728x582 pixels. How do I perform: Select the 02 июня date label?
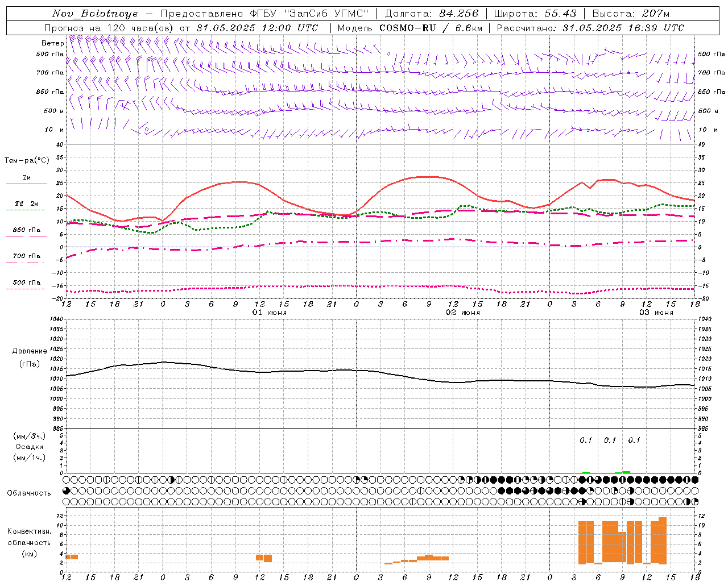pyautogui.click(x=463, y=313)
